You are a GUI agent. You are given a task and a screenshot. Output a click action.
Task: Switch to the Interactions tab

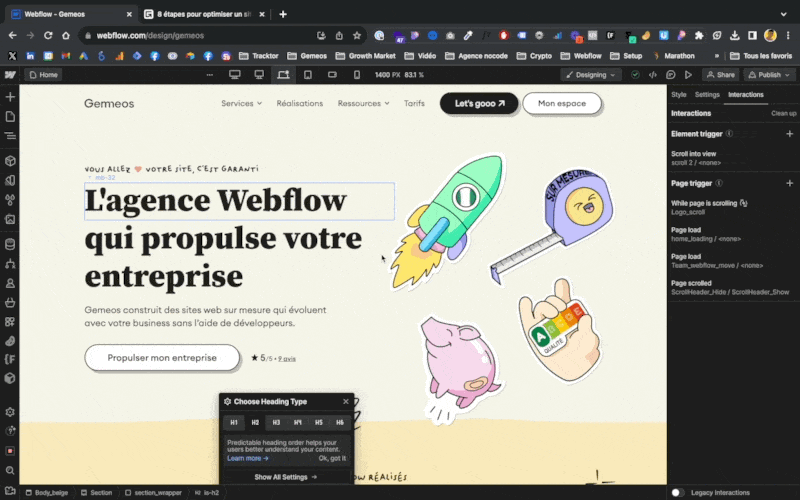pos(745,94)
